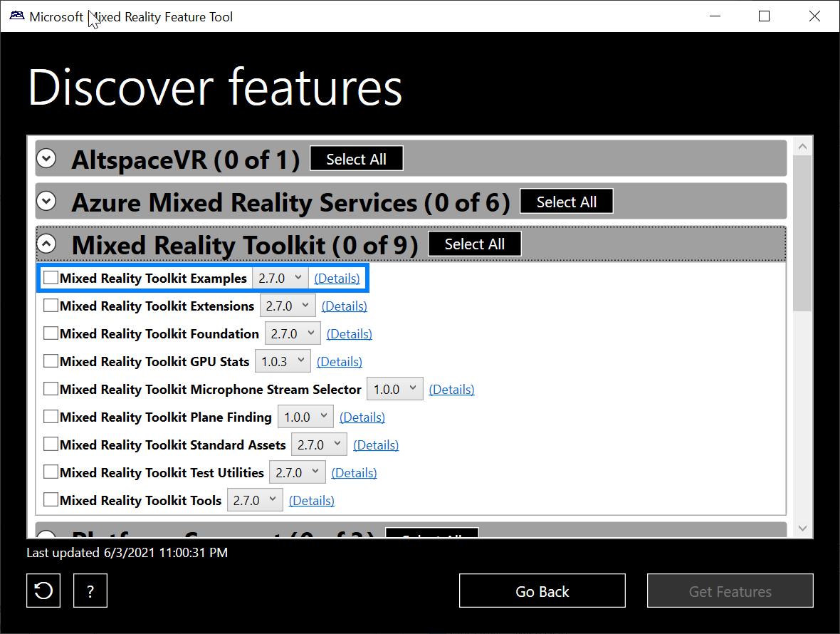The width and height of the screenshot is (840, 634).
Task: Click Select All for AltspaceVR
Action: [x=356, y=158]
